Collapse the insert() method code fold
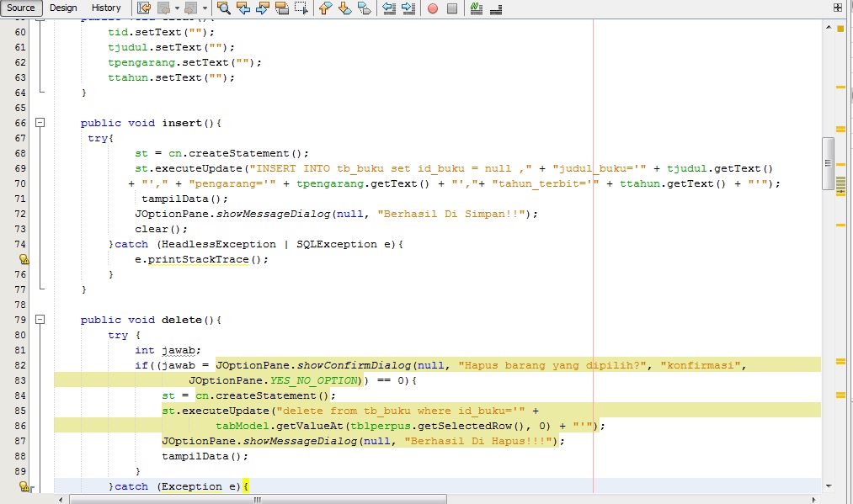Screen dimensions: 853x504 tap(40, 122)
